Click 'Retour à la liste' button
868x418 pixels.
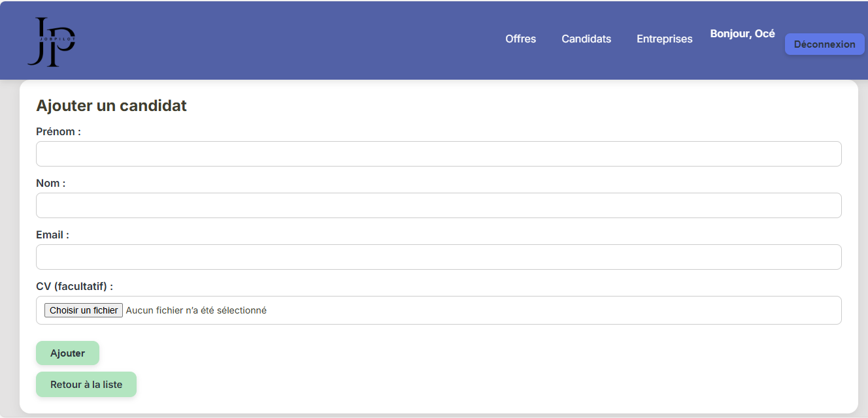[86, 385]
